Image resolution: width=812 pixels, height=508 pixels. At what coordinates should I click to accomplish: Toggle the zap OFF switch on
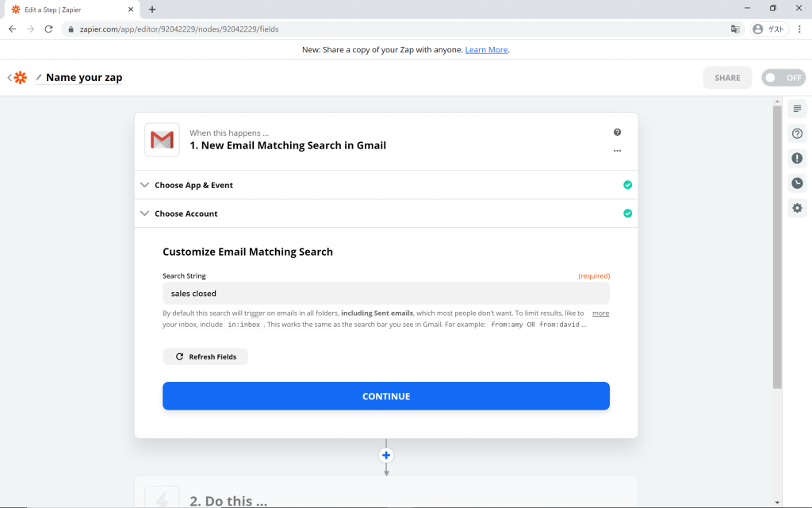(x=783, y=78)
